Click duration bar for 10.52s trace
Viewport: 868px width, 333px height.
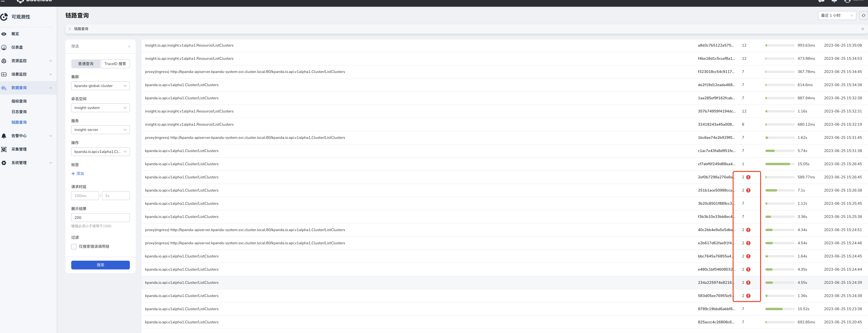pos(780,309)
